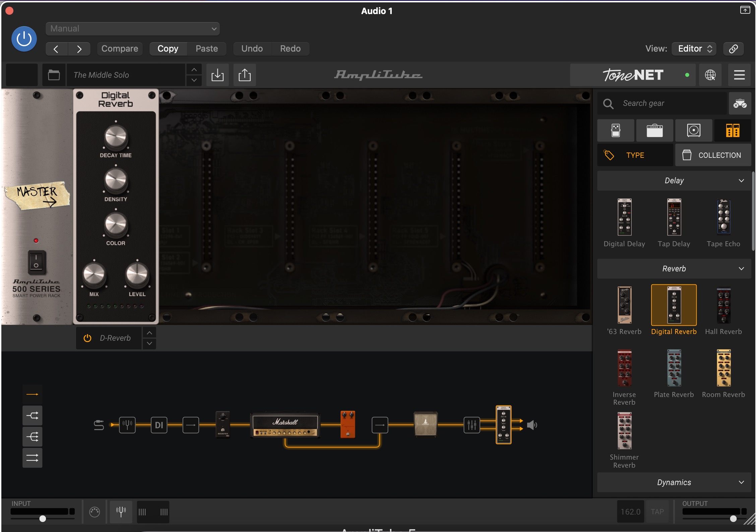Select the parallel dual chain layout
Screen dimensions: 756x532
pos(32,458)
